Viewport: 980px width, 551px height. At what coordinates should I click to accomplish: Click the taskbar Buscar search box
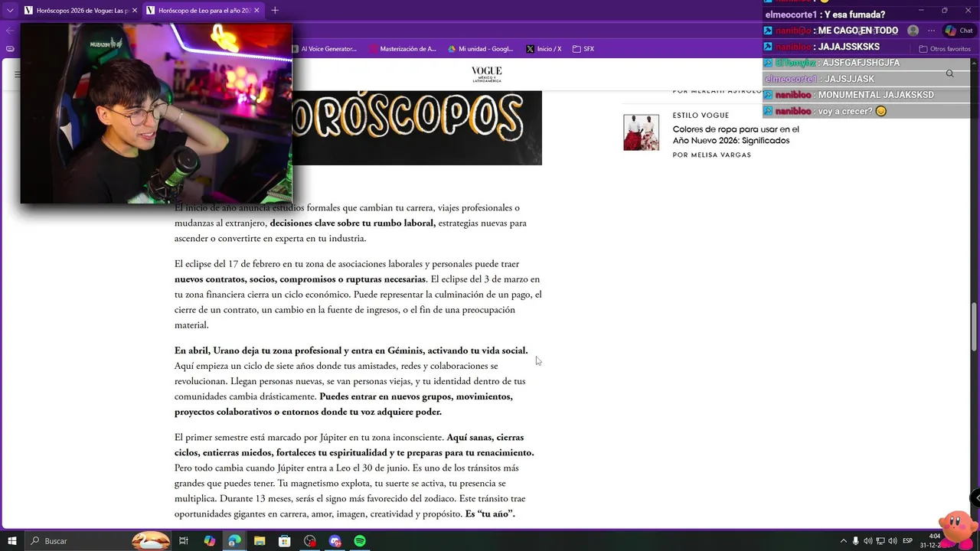(x=98, y=541)
